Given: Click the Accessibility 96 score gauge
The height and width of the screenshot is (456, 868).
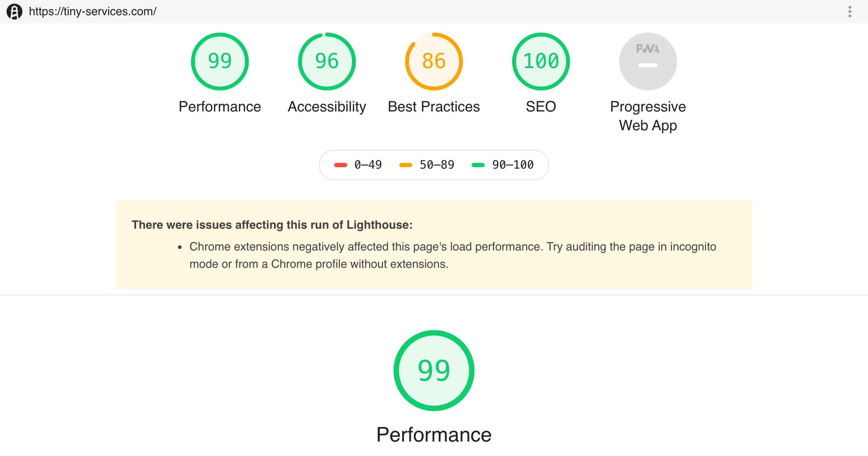Looking at the screenshot, I should point(327,62).
